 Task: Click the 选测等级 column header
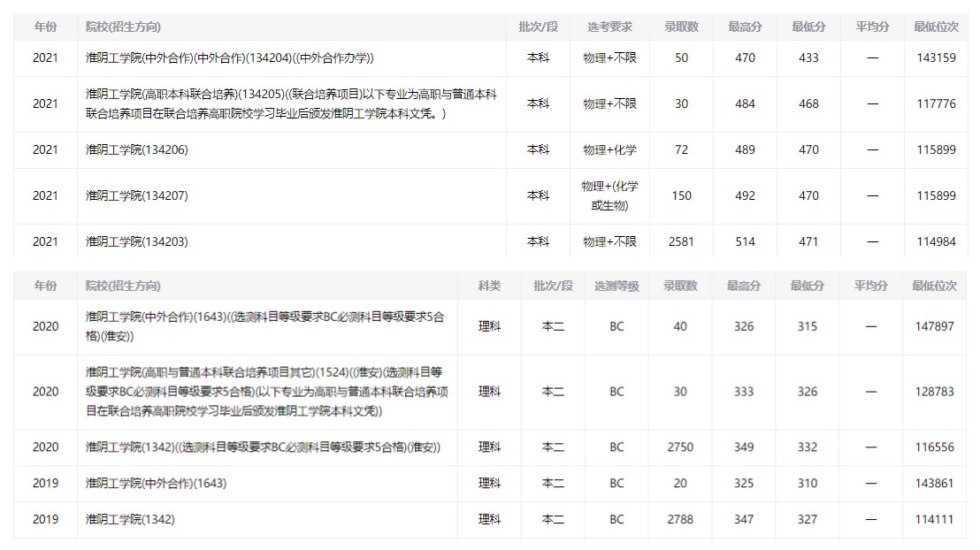[616, 286]
